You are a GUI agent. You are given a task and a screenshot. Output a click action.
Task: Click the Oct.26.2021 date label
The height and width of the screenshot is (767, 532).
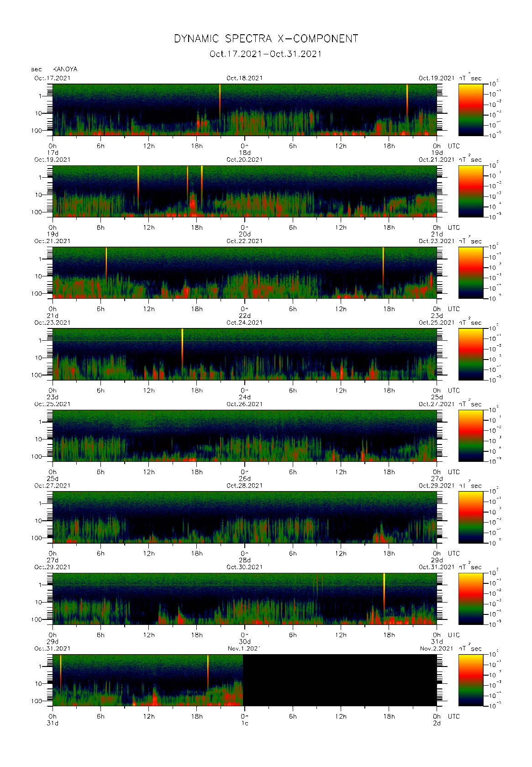click(x=245, y=404)
